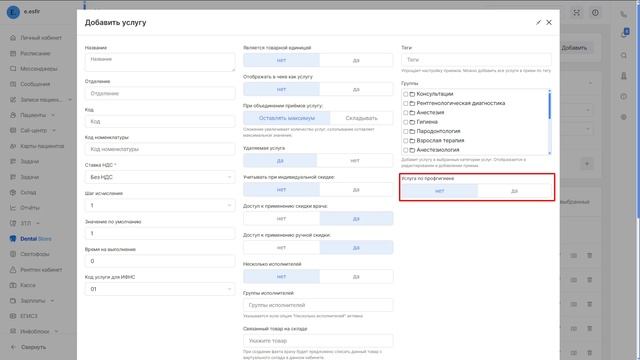Open Сообщения icon in sidebar
640x360 pixels.
tap(13, 84)
